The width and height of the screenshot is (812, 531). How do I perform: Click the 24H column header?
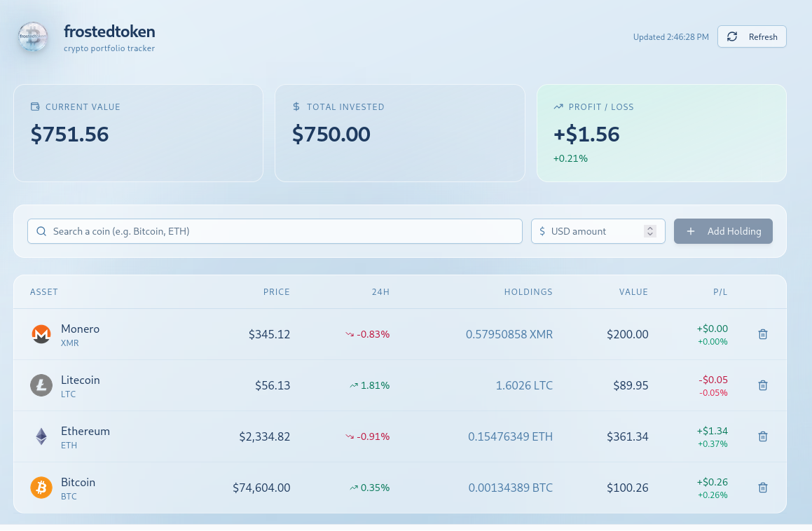click(x=380, y=292)
